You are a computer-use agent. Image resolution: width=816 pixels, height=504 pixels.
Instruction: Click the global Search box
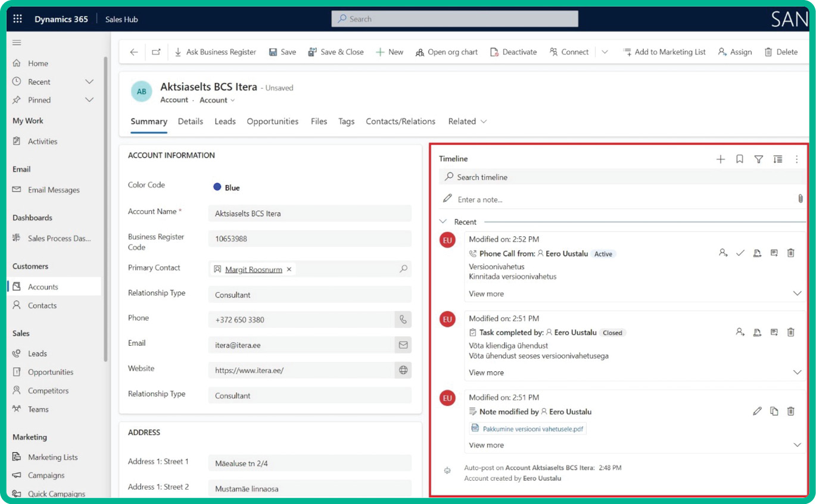455,19
